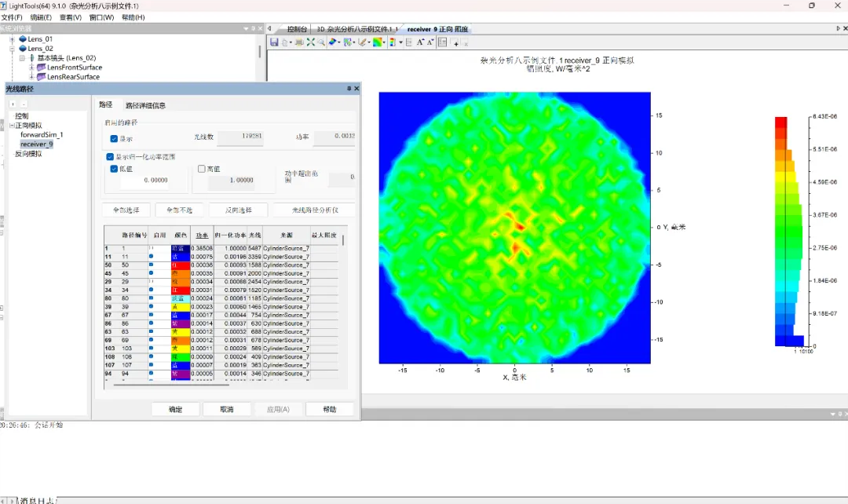Click the magnifier zoom icon
Screen dimensions: 848x504
[x=321, y=42]
